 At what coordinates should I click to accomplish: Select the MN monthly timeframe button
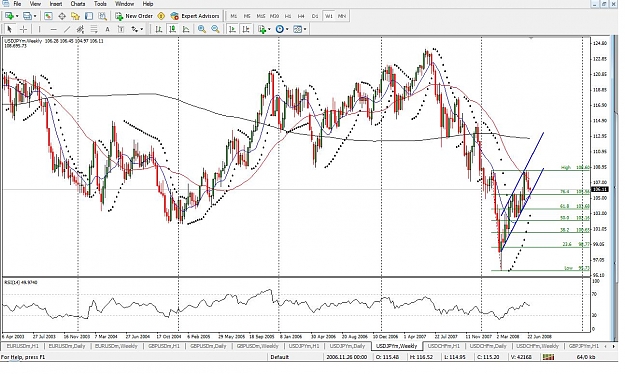342,16
